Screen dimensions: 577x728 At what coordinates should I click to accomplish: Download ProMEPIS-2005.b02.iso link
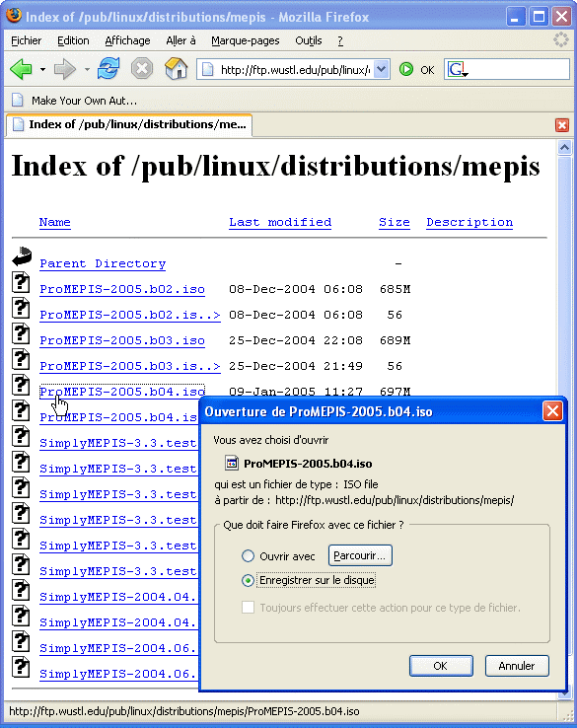(x=122, y=289)
